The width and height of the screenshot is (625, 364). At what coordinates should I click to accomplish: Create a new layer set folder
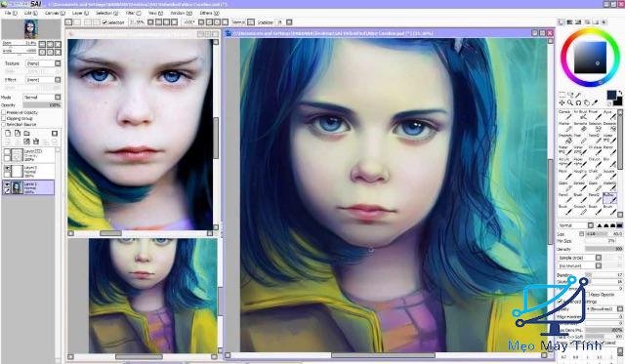[x=26, y=134]
